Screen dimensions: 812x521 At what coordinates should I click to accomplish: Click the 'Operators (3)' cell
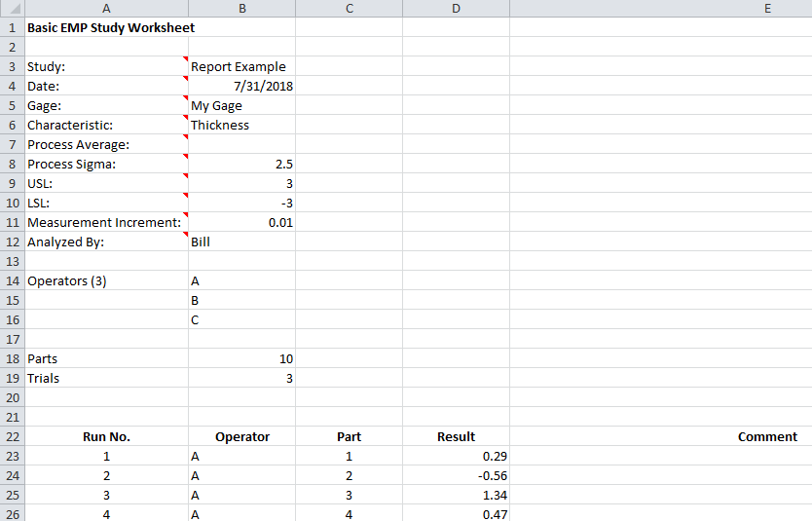(107, 280)
